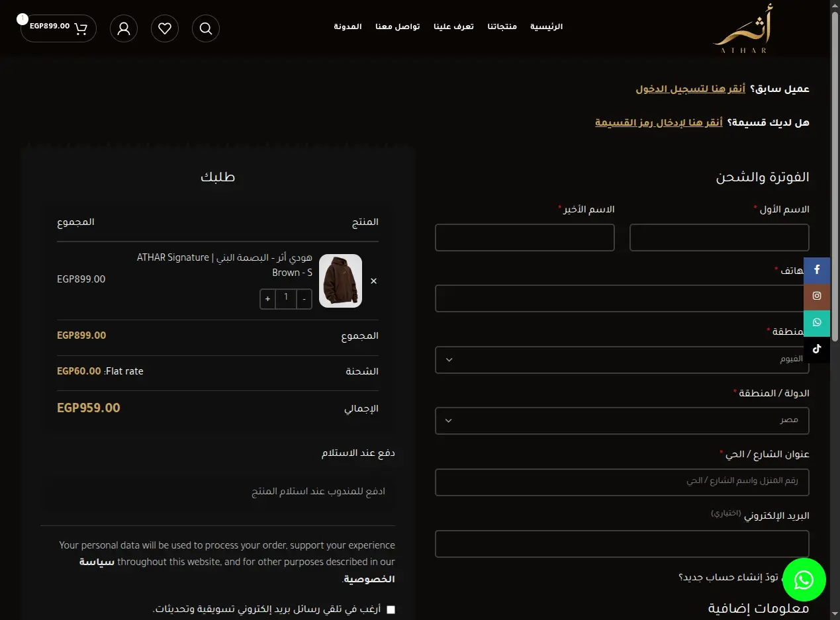Click the الاسم الأول first name field

coord(720,238)
